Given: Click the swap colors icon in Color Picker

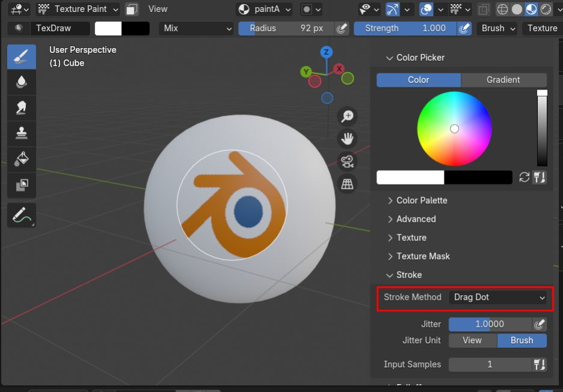Looking at the screenshot, I should (x=524, y=177).
